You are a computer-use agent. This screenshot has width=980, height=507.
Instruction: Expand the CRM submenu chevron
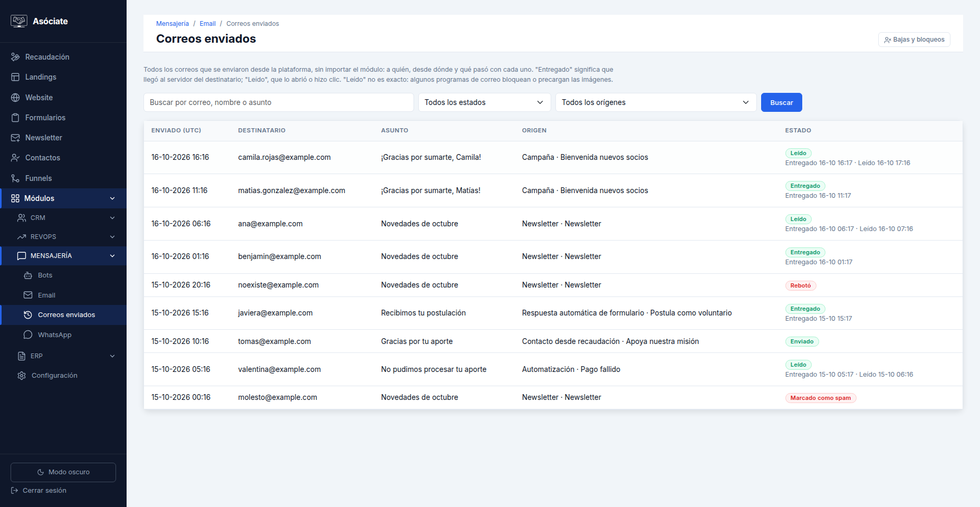(x=112, y=218)
